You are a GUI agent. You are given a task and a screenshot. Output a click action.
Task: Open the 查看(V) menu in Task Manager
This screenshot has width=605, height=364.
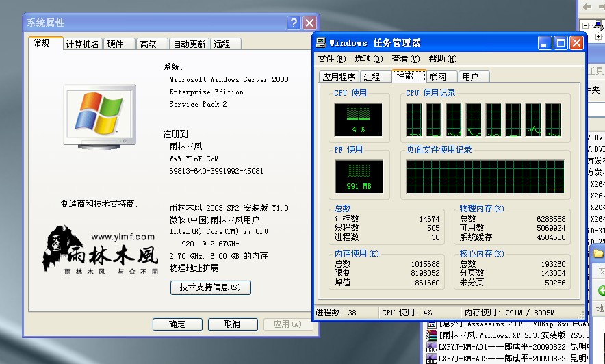pyautogui.click(x=406, y=59)
